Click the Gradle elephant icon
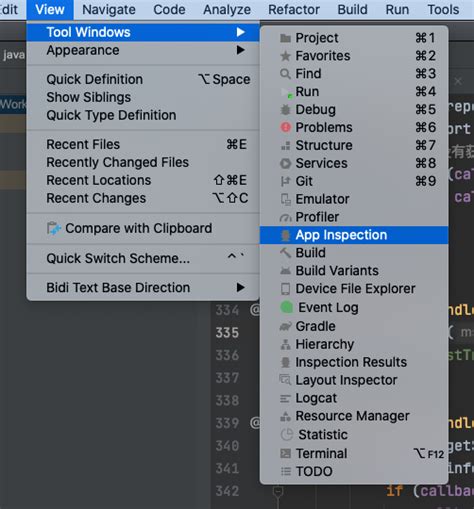Image resolution: width=474 pixels, height=509 pixels. [x=285, y=326]
